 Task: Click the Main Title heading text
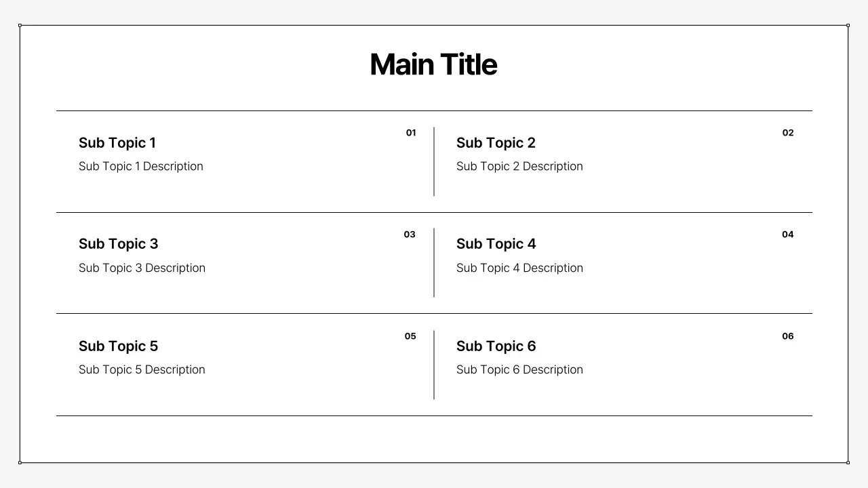pos(433,65)
